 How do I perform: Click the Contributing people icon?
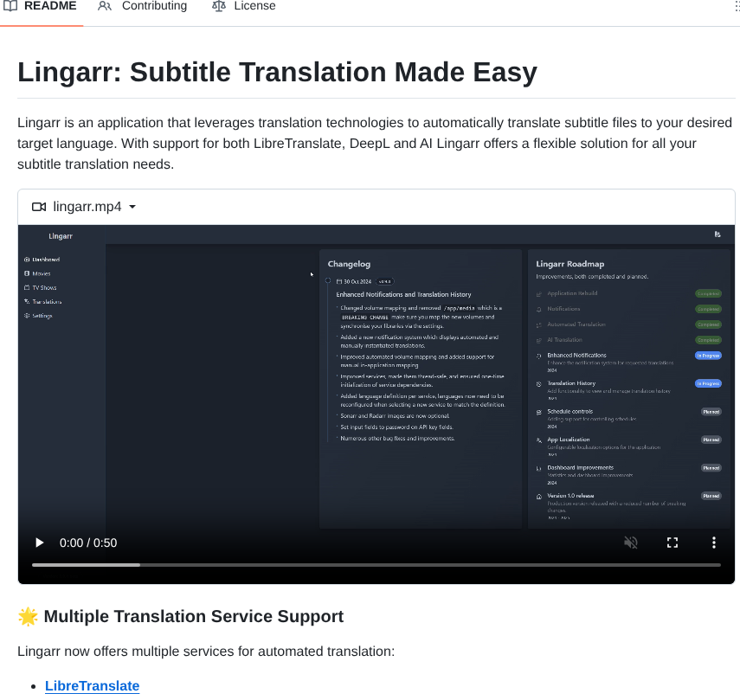tap(104, 6)
